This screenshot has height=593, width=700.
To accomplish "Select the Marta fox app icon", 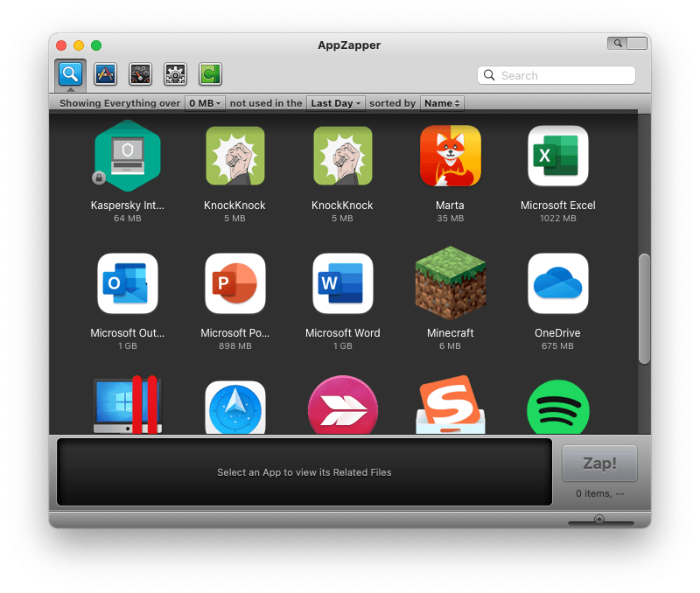I will (x=450, y=156).
